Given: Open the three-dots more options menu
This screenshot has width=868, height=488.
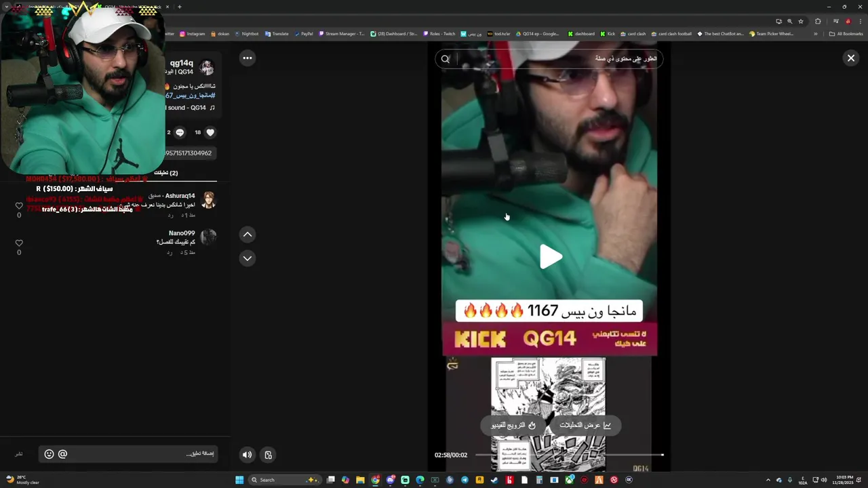Looking at the screenshot, I should (x=248, y=58).
